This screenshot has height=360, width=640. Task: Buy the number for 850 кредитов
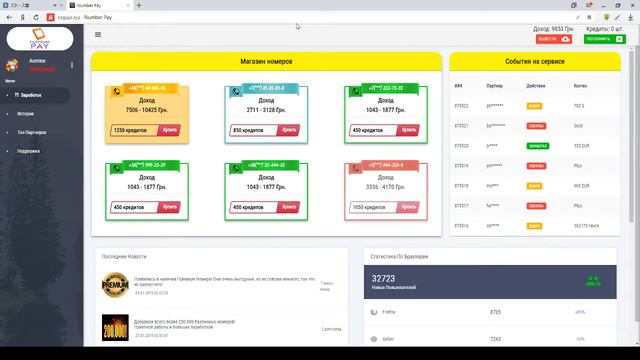coord(289,130)
